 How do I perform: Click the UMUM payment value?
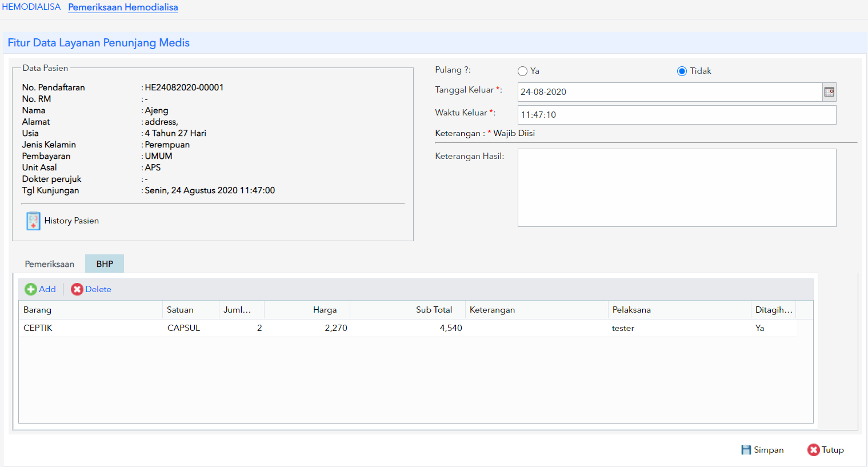(158, 156)
